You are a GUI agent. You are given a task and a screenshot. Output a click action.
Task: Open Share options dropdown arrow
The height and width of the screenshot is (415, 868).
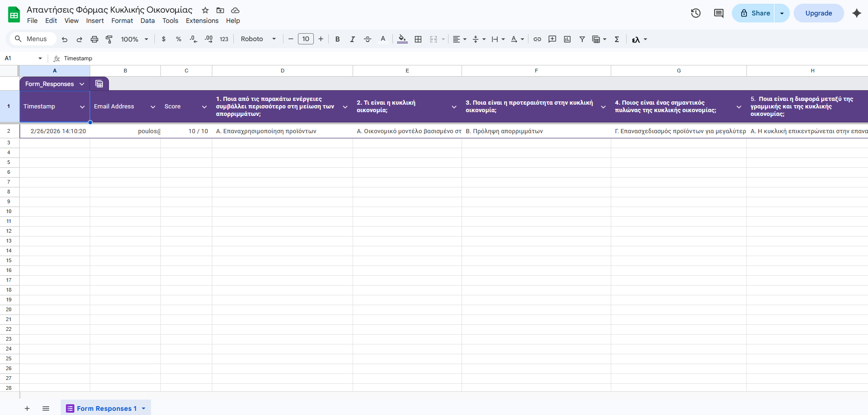782,13
